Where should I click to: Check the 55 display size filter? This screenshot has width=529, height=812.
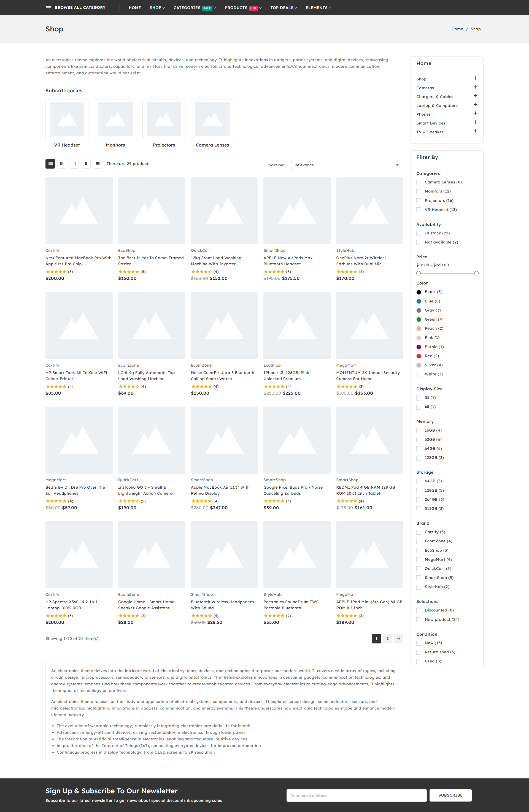point(419,398)
